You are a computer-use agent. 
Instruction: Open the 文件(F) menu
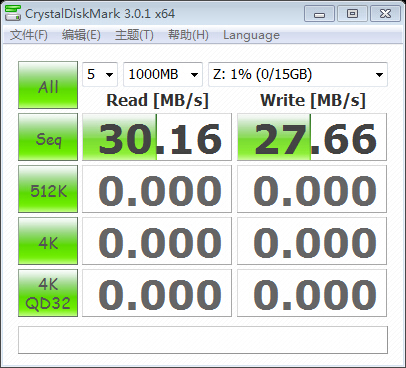pyautogui.click(x=29, y=35)
